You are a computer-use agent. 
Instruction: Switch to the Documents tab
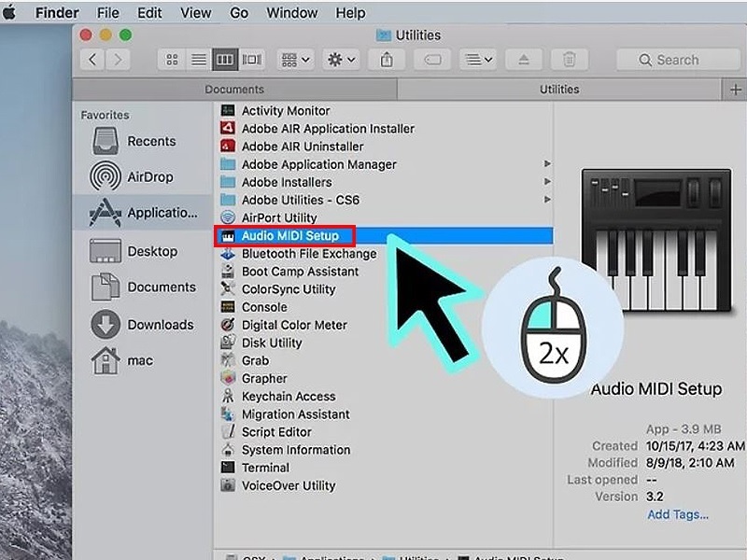point(234,89)
